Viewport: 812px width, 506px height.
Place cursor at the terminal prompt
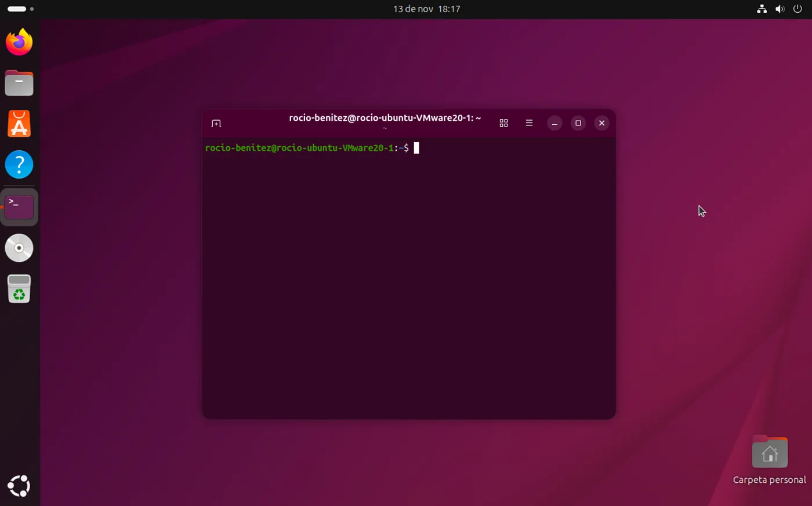tap(416, 148)
